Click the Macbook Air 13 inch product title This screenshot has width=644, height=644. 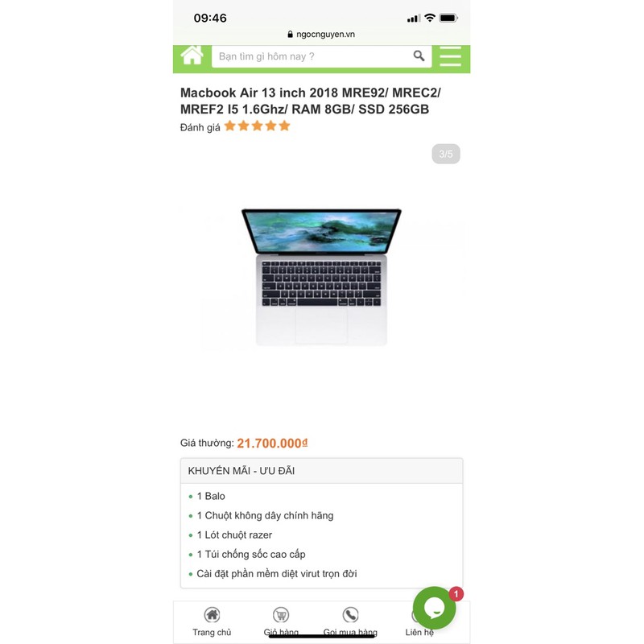point(311,101)
